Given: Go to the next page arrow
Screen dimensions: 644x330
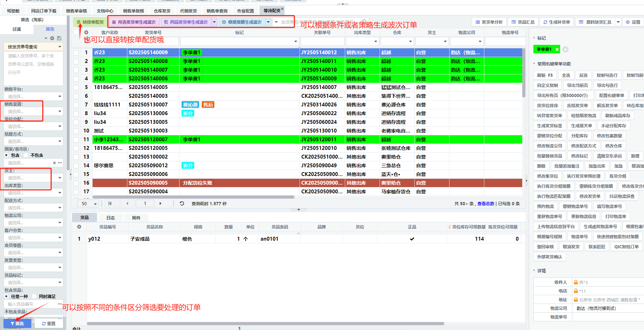Looking at the screenshot, I should [160, 203].
